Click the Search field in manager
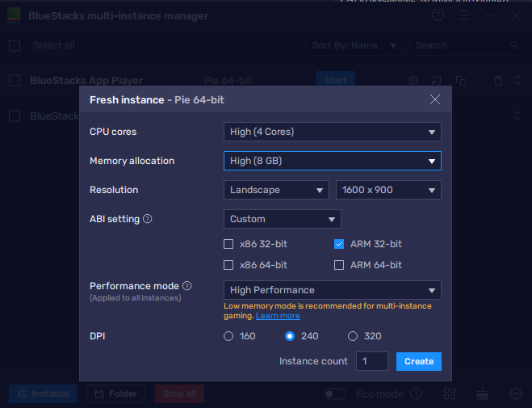 point(465,45)
